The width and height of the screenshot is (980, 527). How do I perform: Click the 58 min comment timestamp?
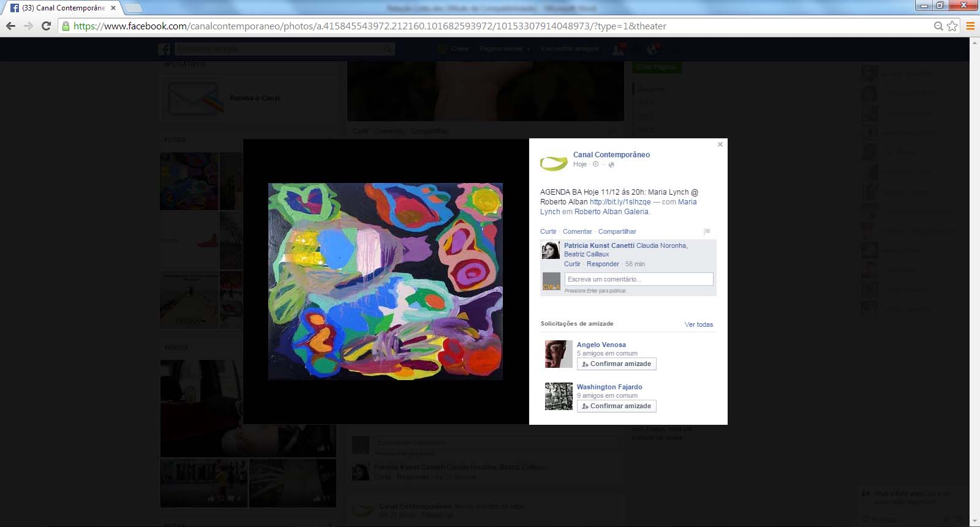635,264
